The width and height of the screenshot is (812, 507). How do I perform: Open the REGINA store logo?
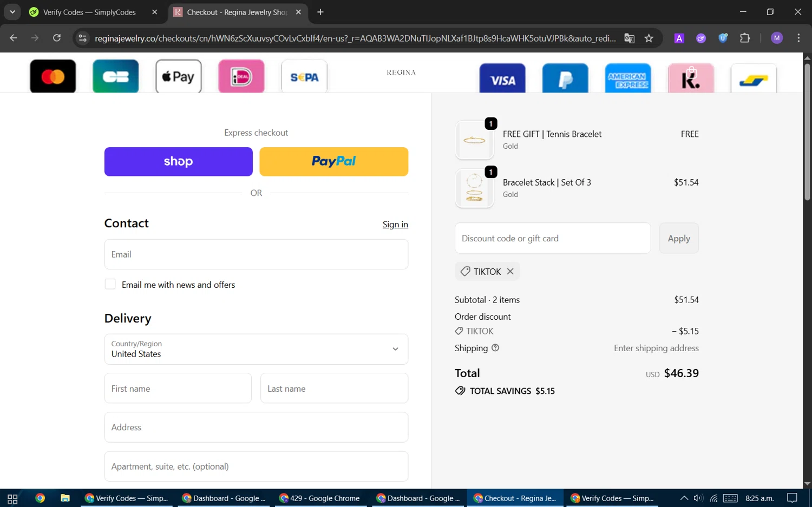401,73
